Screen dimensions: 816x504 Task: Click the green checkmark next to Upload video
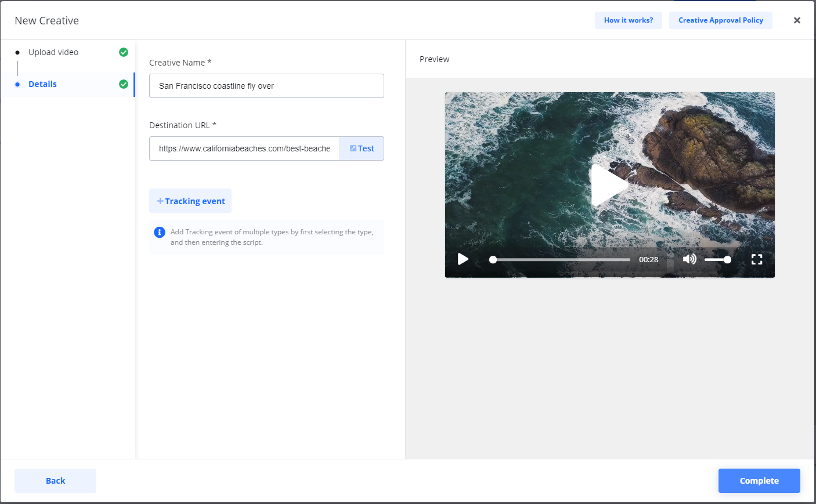pos(124,52)
